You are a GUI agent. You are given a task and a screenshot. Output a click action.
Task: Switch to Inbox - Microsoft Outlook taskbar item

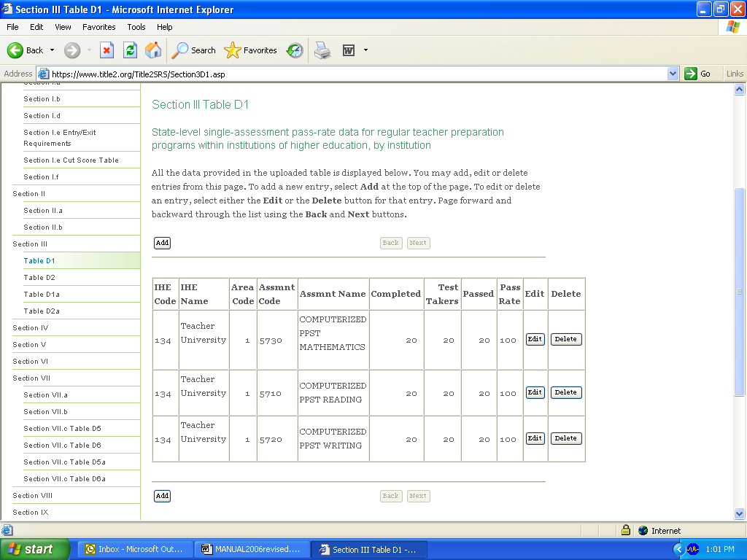(135, 549)
